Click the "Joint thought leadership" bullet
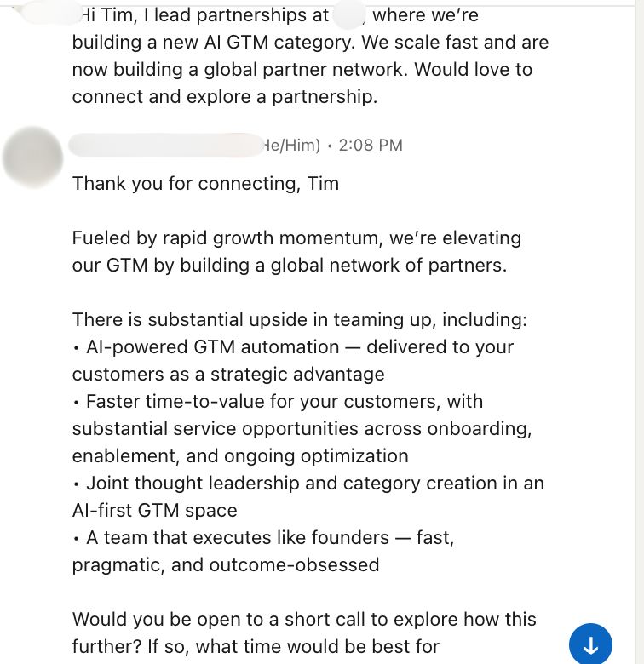644x664 pixels. point(308,484)
